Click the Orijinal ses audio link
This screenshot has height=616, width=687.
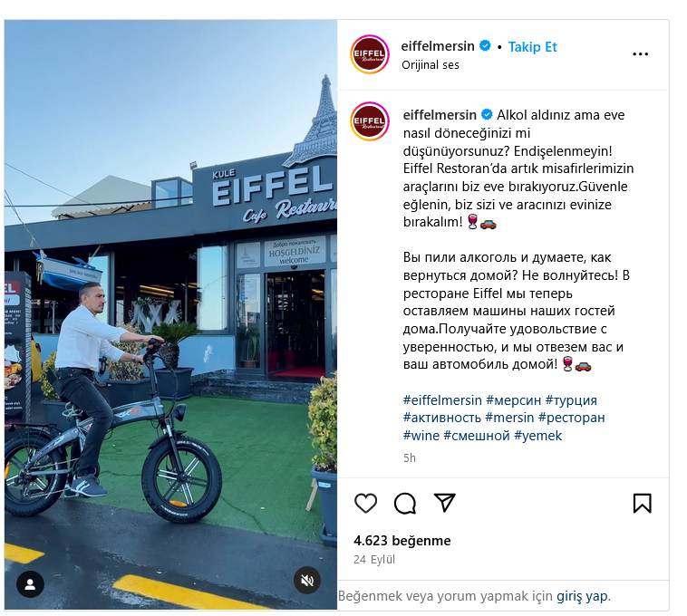pyautogui.click(x=431, y=65)
